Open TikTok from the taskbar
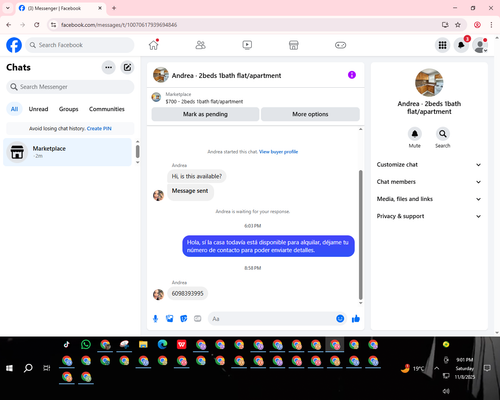This screenshot has width=500, height=400. click(x=67, y=344)
